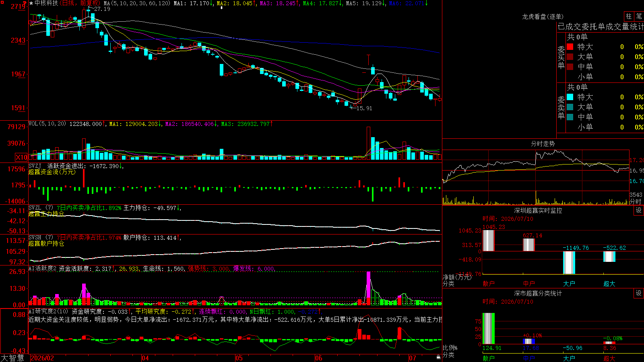644x362 pixels.
Task: Click the 27.19 high price marker
Action: tap(102, 9)
